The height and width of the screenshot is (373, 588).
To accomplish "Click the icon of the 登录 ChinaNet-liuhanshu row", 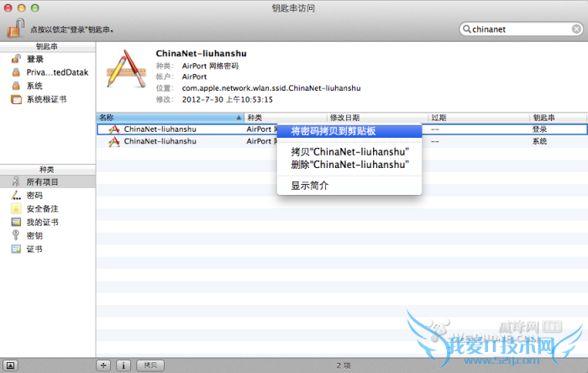I will pyautogui.click(x=114, y=129).
